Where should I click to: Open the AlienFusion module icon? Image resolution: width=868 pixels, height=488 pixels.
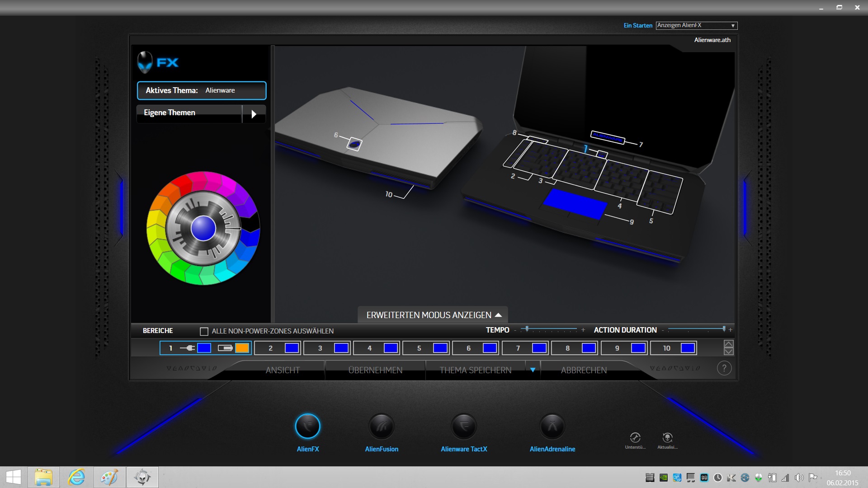pyautogui.click(x=381, y=426)
